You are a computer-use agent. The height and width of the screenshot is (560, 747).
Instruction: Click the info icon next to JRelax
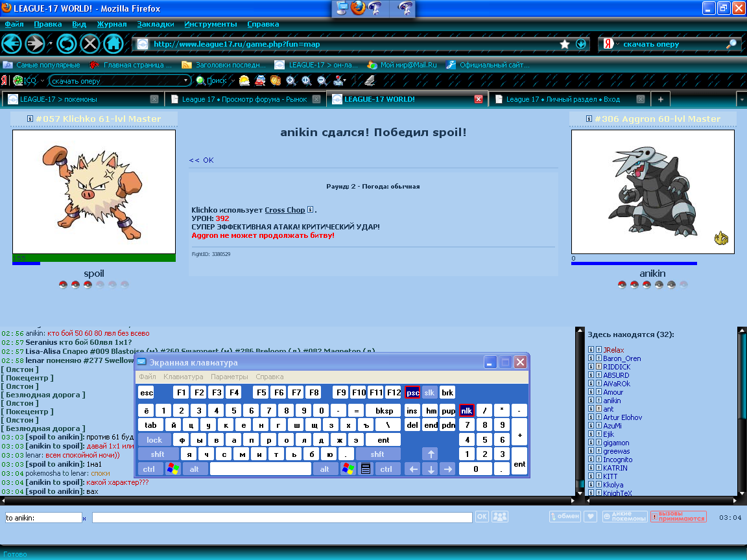click(591, 349)
